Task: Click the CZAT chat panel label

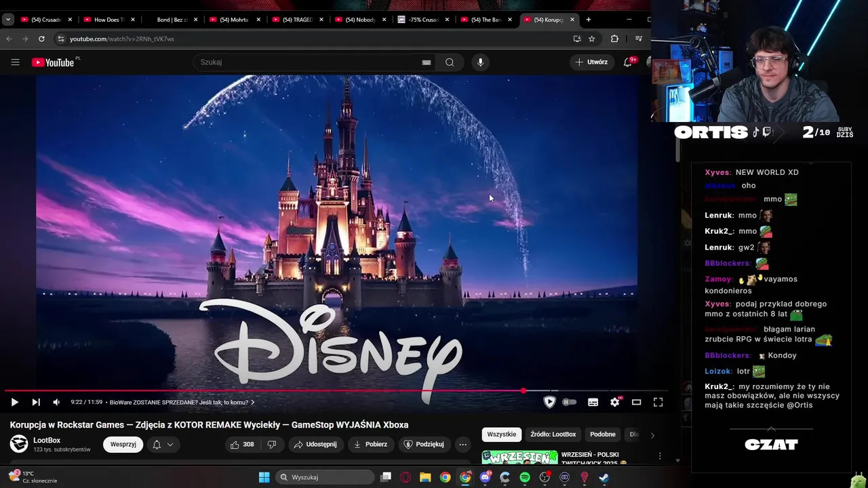Action: click(771, 445)
